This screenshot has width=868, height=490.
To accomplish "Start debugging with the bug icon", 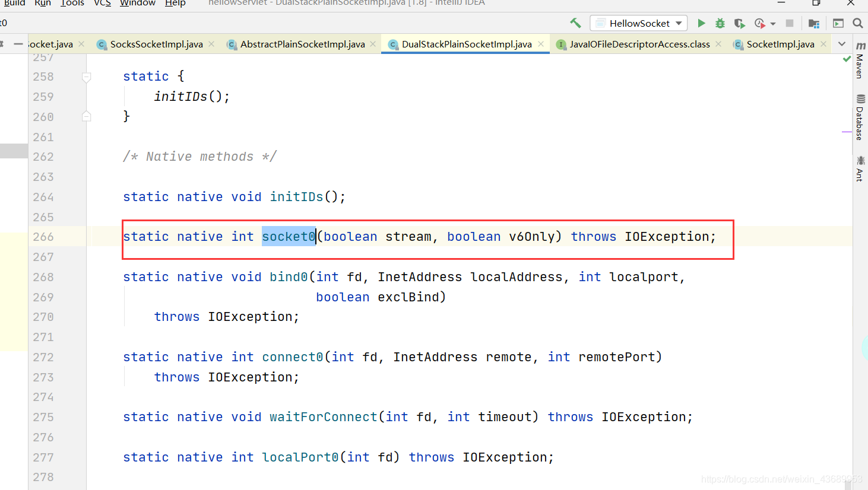I will [720, 23].
